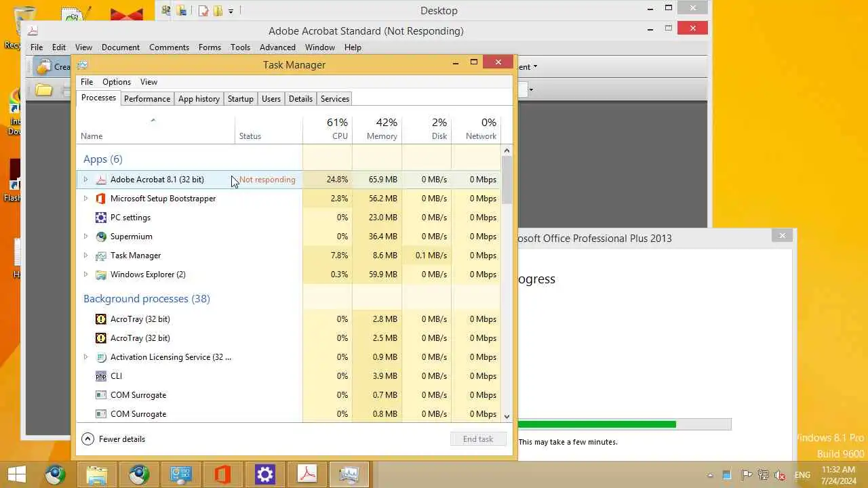Switch to the Details tab
Viewport: 868px width, 488px height.
[300, 99]
